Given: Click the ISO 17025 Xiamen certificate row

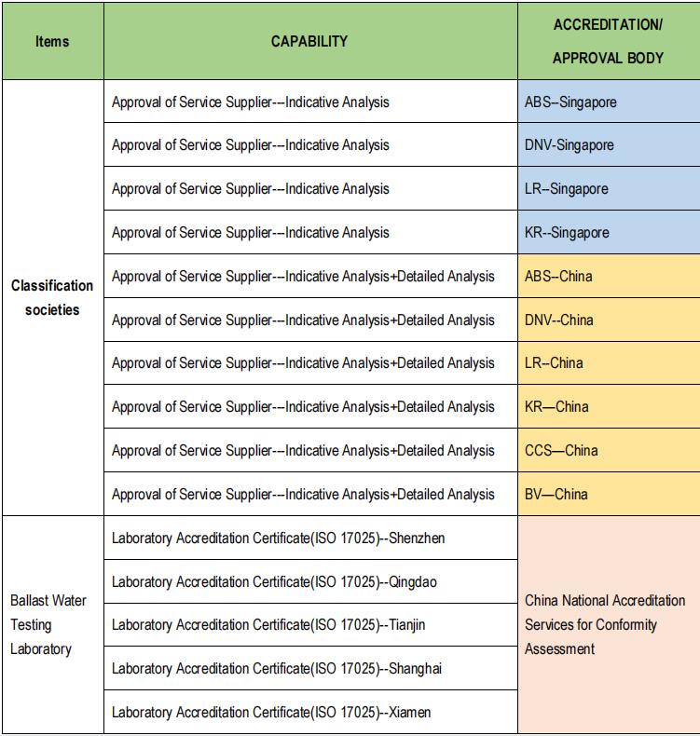Looking at the screenshot, I should [x=310, y=712].
